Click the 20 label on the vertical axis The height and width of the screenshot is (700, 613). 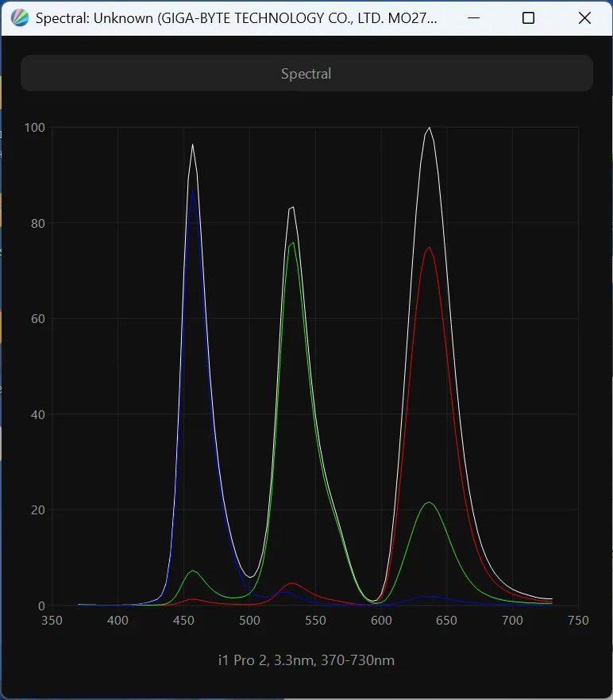pyautogui.click(x=37, y=510)
